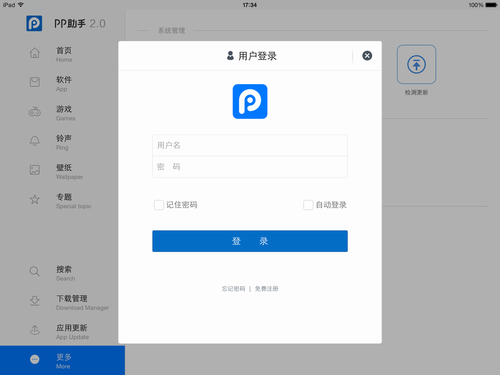
Task: Click the 用户登录 dialog title text
Action: tap(257, 56)
